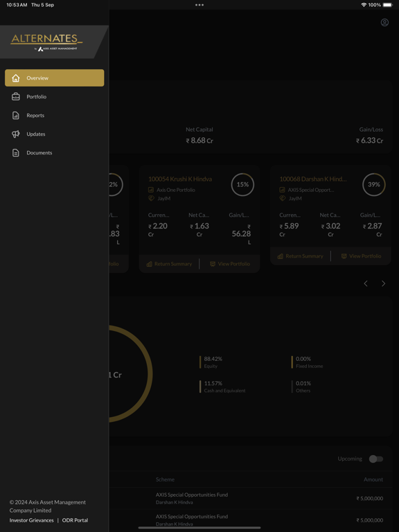
Task: Click View Portfolio icon on Darshan card
Action: click(x=344, y=256)
